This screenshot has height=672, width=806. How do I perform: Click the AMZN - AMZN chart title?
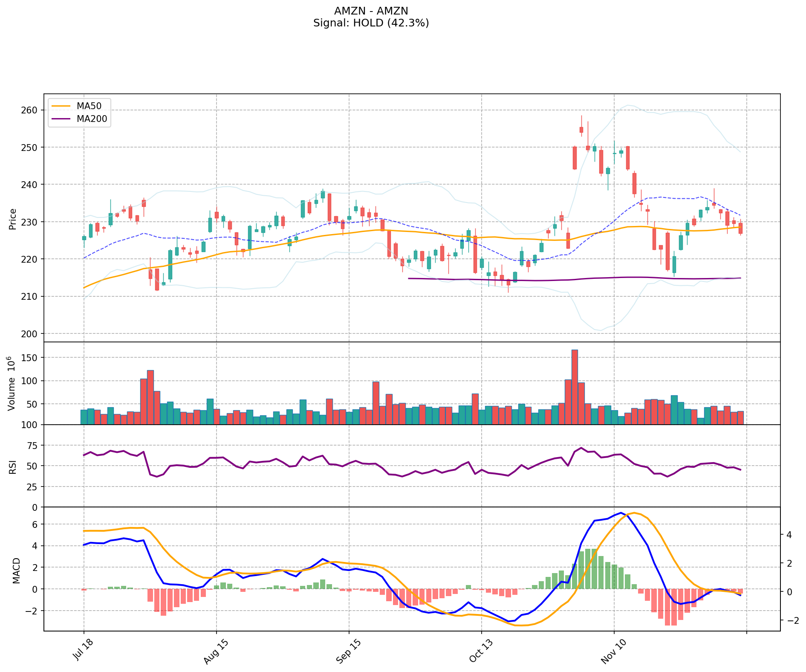[x=371, y=11]
